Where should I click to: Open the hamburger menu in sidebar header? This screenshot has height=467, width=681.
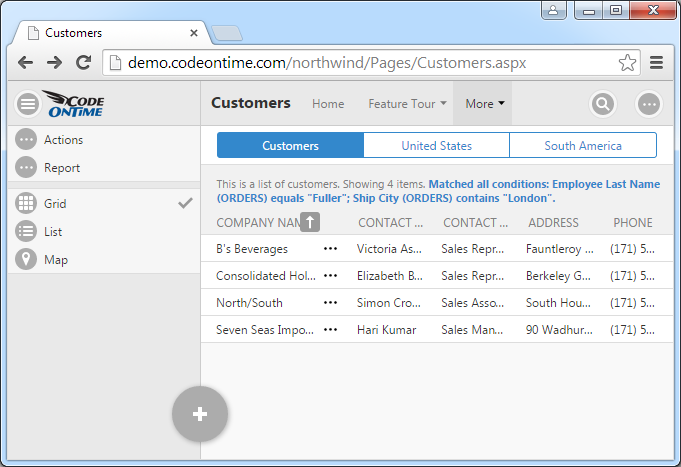pyautogui.click(x=28, y=104)
